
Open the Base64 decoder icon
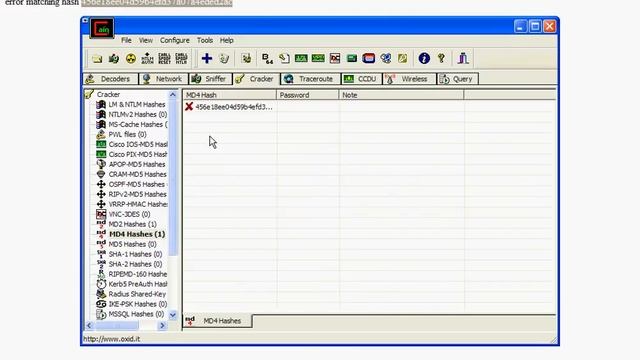(x=267, y=59)
